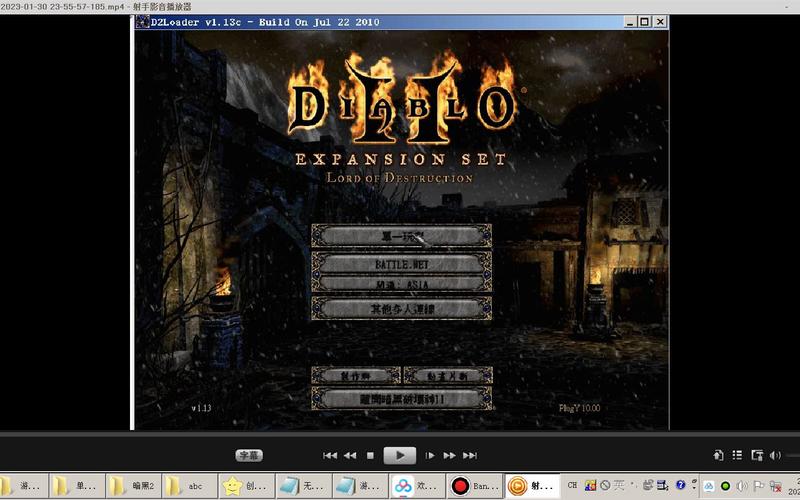This screenshot has height=500, width=800.
Task: Open the 動畫片斷 cinematics button
Action: coord(448,376)
